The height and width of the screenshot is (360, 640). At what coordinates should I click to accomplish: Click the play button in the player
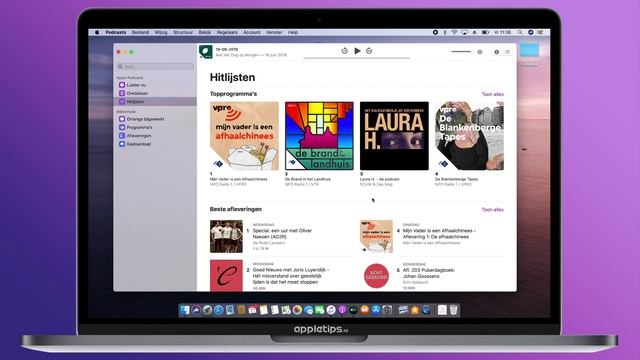pos(357,51)
